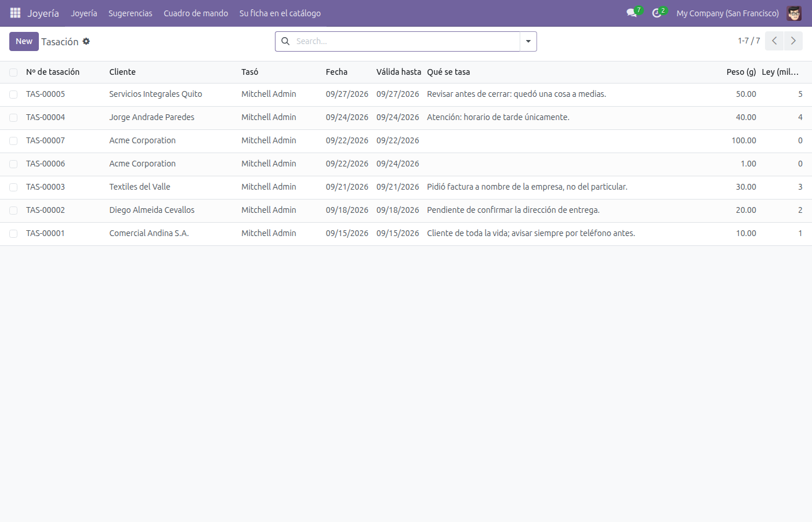Image resolution: width=812 pixels, height=522 pixels.
Task: Open record TAS-00006
Action: (x=45, y=164)
